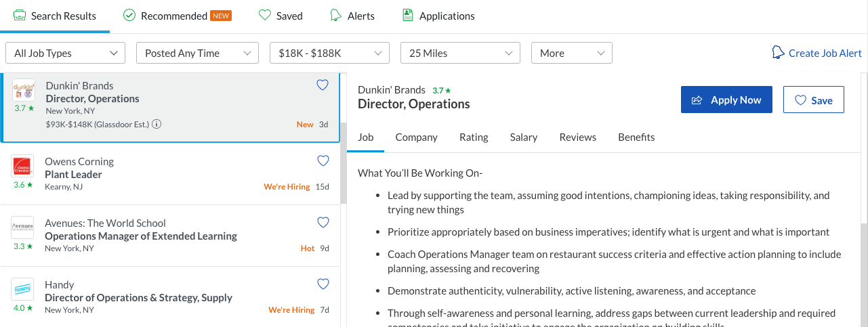Screen dimensions: 868x327
Task: Click the Director, Operations heading in details
Action: 414,104
